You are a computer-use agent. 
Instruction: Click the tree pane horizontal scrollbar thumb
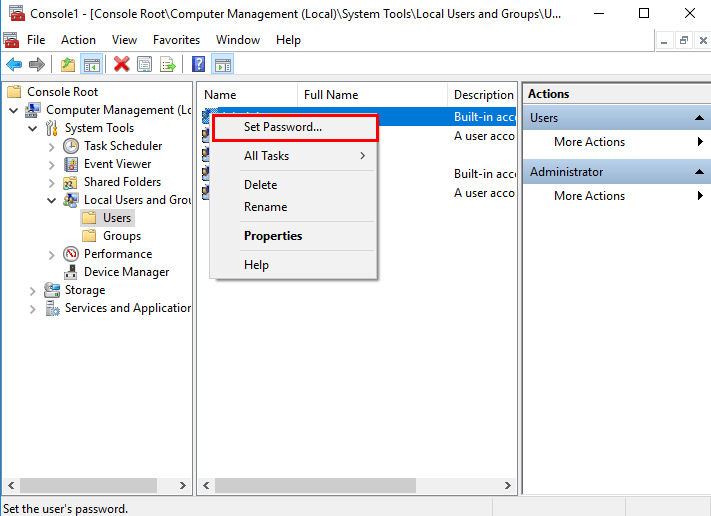point(88,485)
